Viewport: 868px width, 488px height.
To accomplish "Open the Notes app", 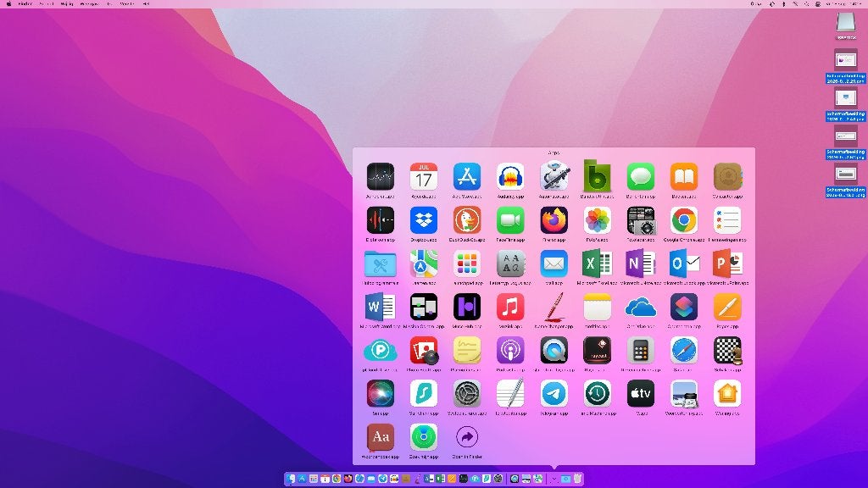I will 597,307.
